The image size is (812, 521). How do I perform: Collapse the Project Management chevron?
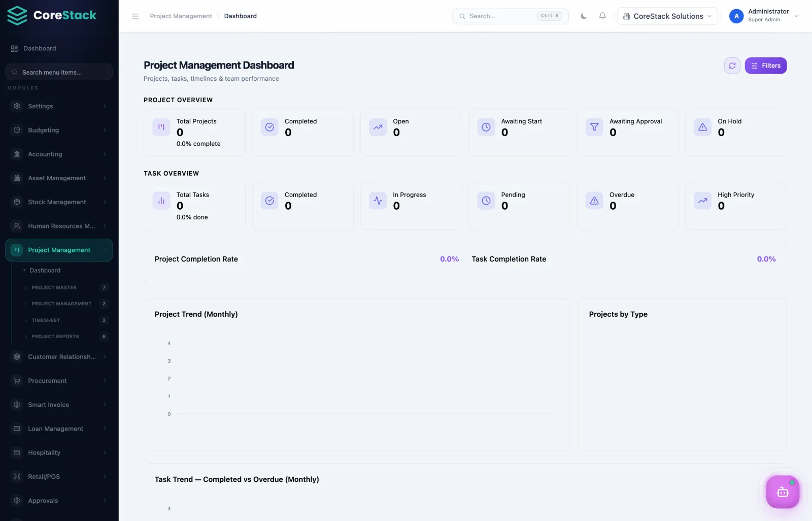(105, 250)
